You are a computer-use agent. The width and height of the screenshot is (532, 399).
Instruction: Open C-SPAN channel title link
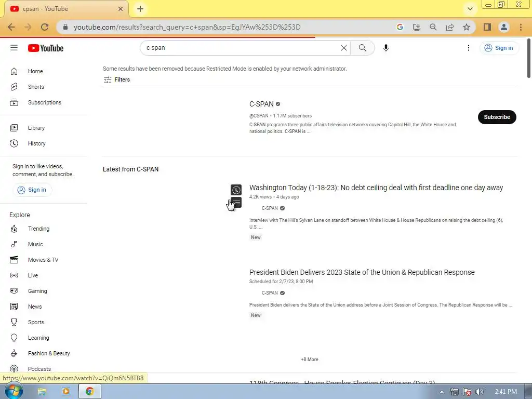click(x=261, y=104)
